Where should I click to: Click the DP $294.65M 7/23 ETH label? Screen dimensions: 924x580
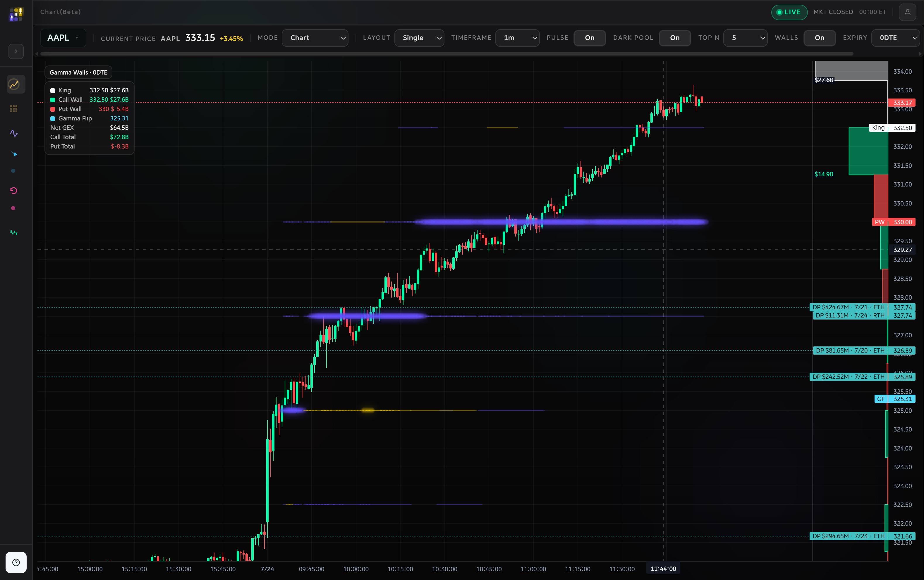coord(862,536)
